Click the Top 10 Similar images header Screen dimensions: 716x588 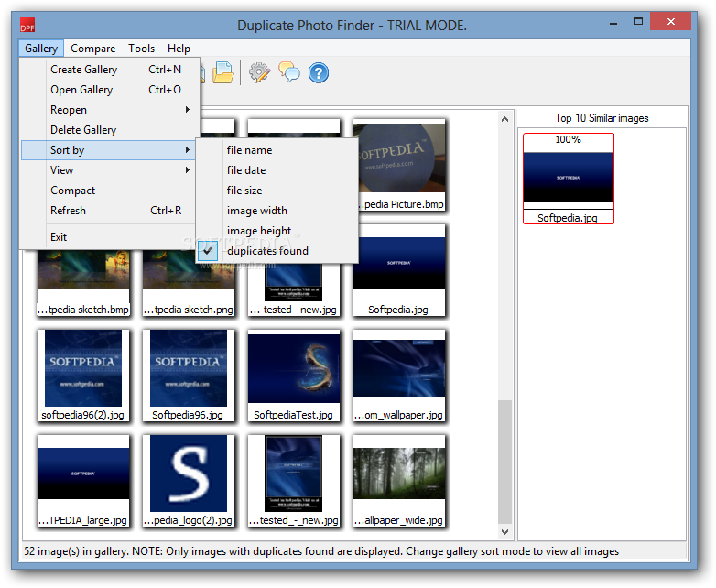(602, 118)
